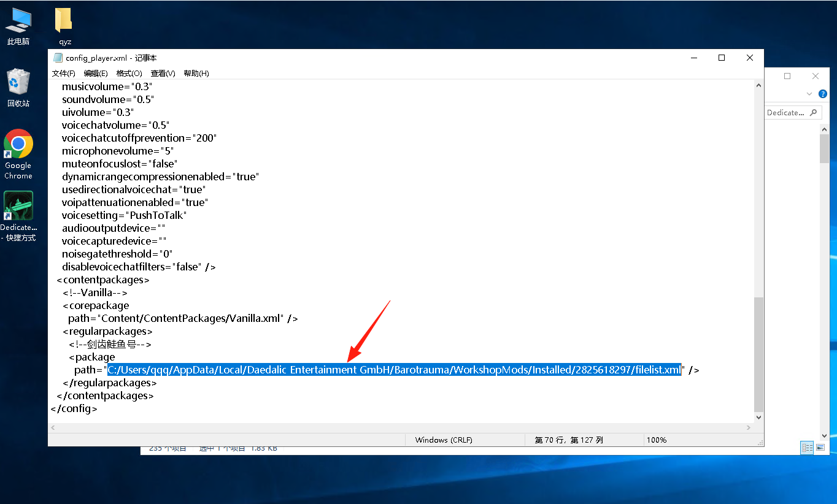Click the dynamicrangecompressionenabled="true" line
Image resolution: width=837 pixels, height=504 pixels.
161,177
